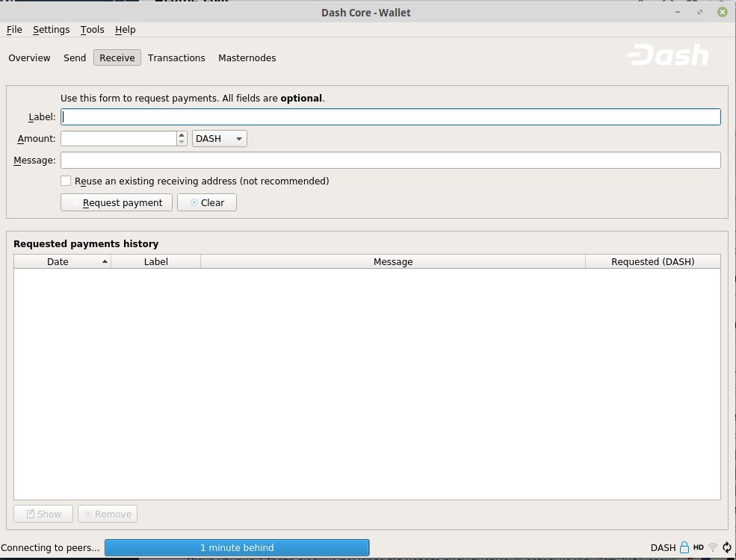The height and width of the screenshot is (560, 736).
Task: Click the '1 minute behind' progress bar
Action: pyautogui.click(x=237, y=547)
